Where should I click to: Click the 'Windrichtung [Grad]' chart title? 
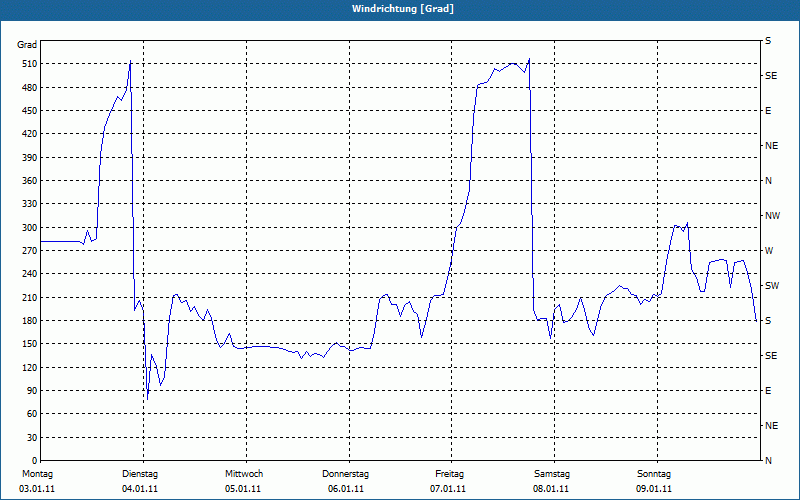pyautogui.click(x=403, y=9)
